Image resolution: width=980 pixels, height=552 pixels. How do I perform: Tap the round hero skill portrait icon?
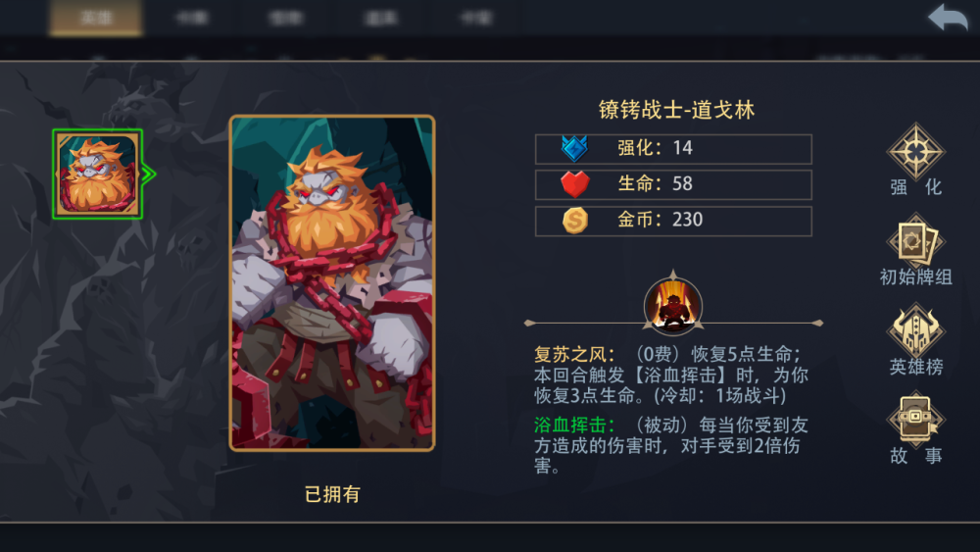pyautogui.click(x=673, y=306)
